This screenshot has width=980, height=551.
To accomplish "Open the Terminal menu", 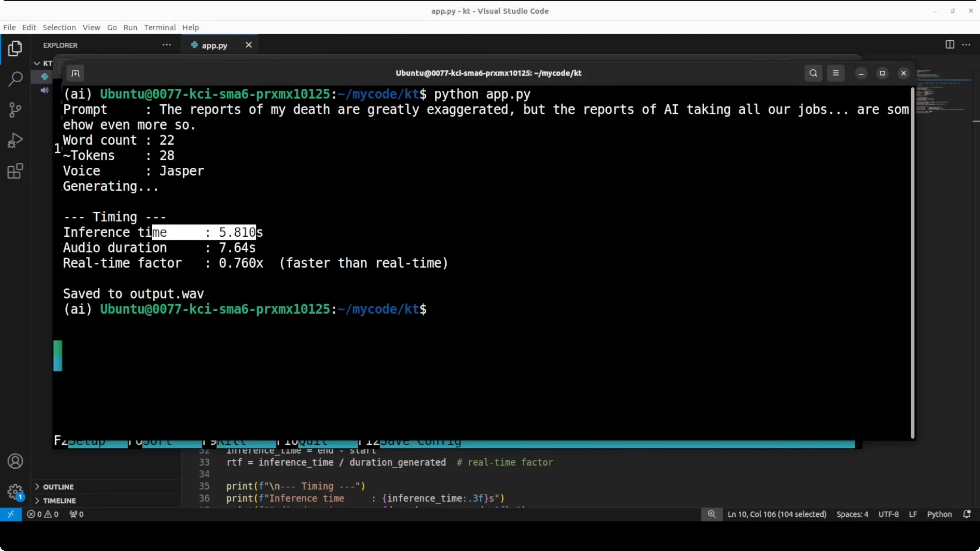I will (160, 27).
